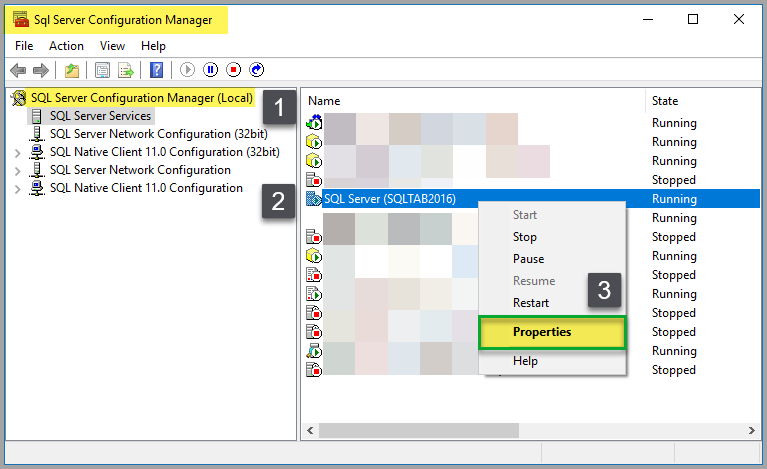Image resolution: width=767 pixels, height=469 pixels.
Task: Click the horizontal scrollbar left arrow
Action: coord(310,430)
